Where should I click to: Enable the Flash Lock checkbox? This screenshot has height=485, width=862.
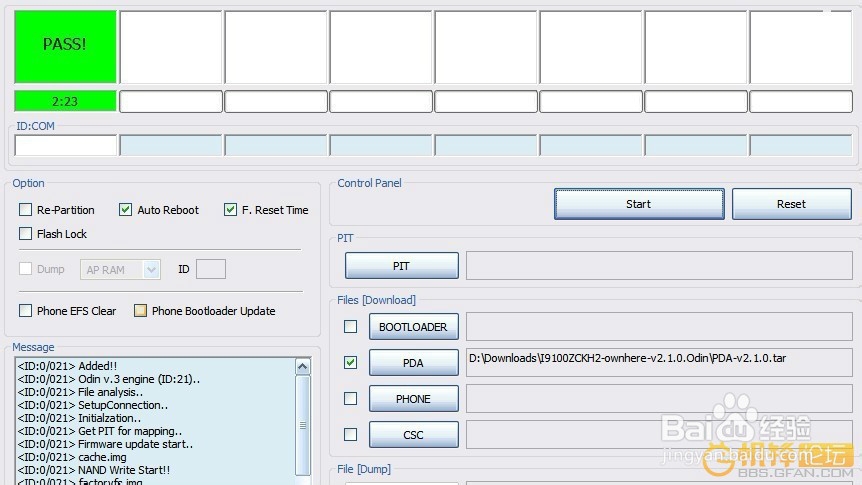[25, 234]
